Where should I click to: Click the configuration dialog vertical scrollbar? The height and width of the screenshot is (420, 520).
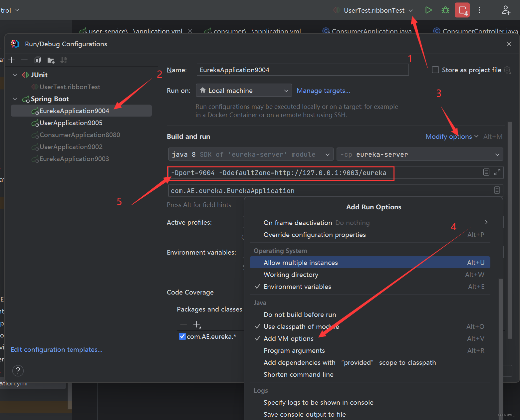[x=510, y=230]
